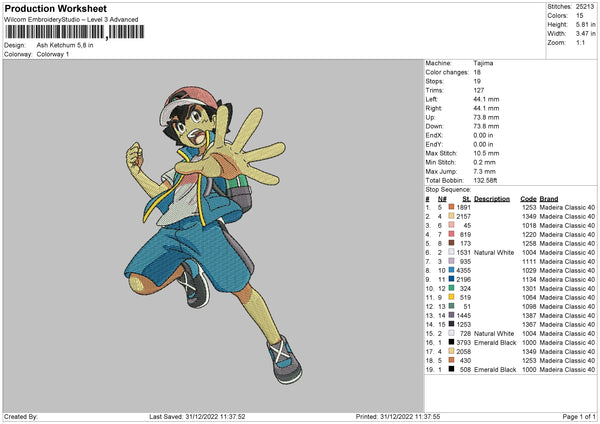Screen dimensions: 600x424
Task: Pick the red swatch with code 1220
Action: [x=451, y=234]
